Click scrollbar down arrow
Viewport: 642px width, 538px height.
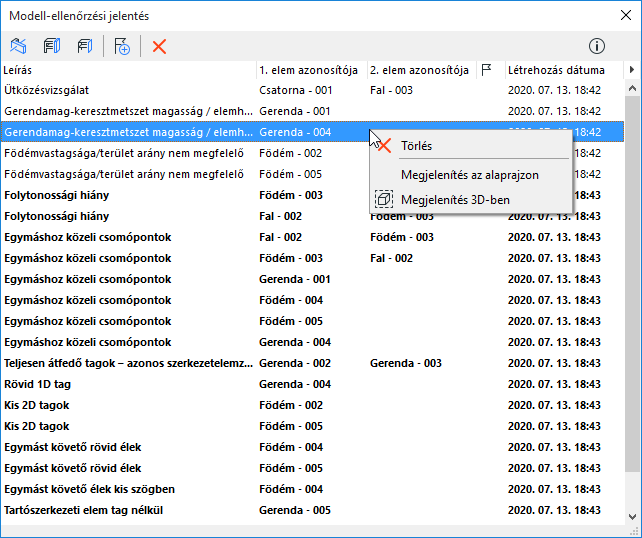point(632,517)
